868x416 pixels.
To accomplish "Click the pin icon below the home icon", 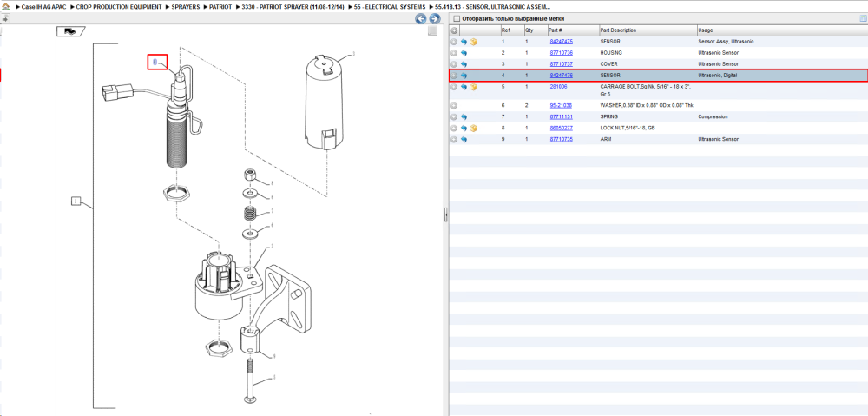I will pyautogui.click(x=5, y=18).
